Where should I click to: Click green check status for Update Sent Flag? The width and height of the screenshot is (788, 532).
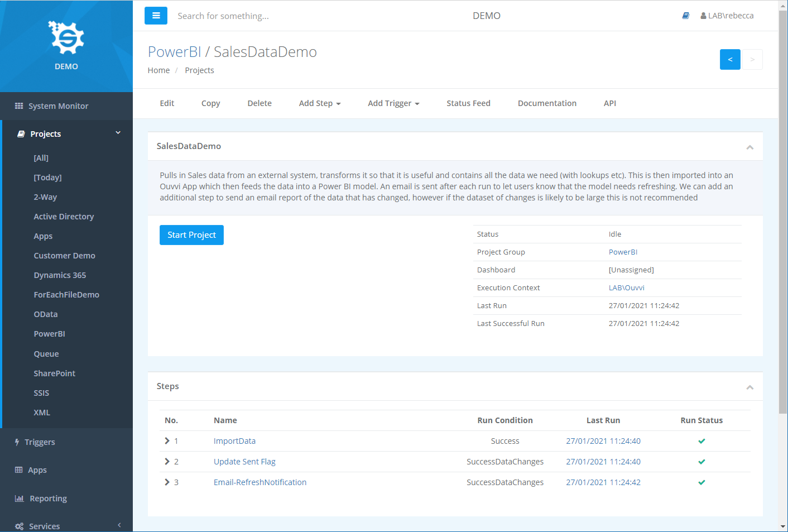(x=701, y=462)
